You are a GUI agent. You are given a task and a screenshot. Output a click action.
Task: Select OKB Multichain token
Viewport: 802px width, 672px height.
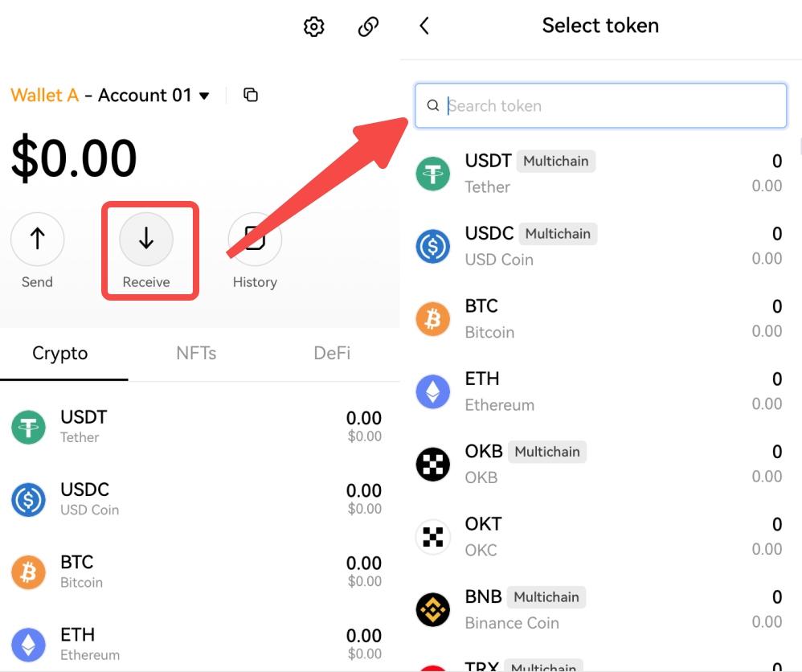click(x=599, y=464)
